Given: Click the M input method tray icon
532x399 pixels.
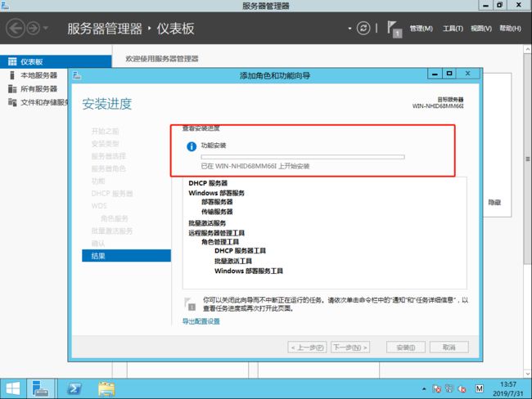Looking at the screenshot, I should [479, 388].
